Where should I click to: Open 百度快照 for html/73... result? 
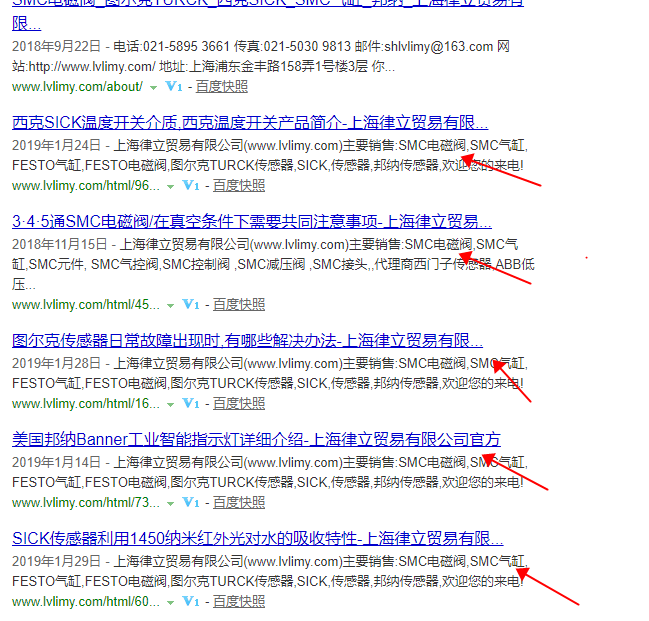[x=239, y=503]
